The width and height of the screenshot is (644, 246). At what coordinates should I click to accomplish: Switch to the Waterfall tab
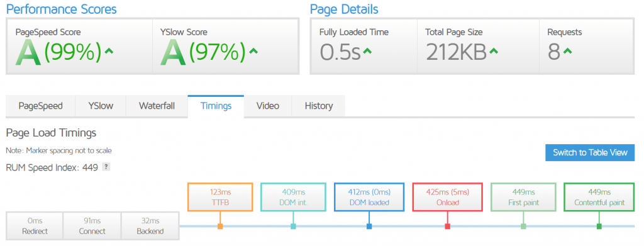pyautogui.click(x=157, y=106)
